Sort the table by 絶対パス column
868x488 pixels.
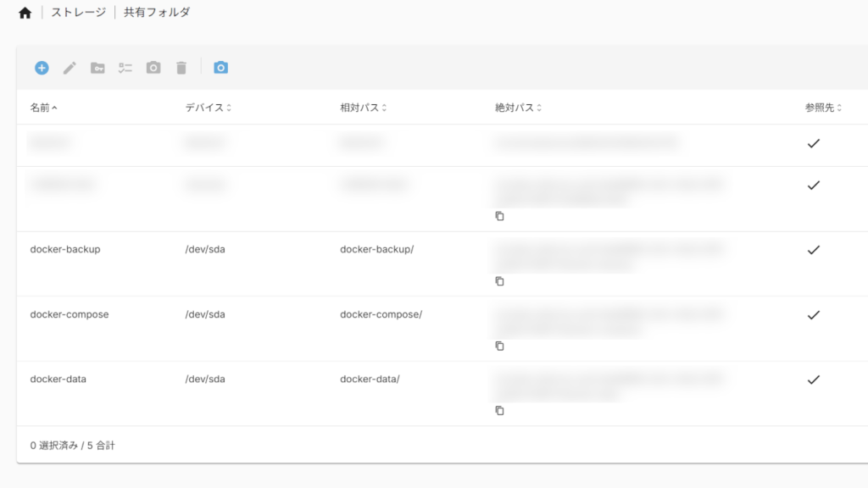pyautogui.click(x=518, y=108)
